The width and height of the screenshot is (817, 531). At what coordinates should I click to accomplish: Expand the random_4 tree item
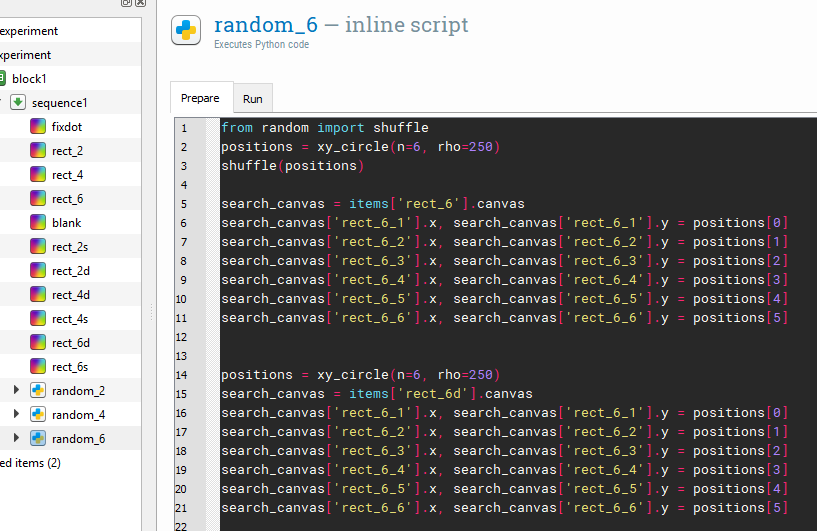[16, 414]
